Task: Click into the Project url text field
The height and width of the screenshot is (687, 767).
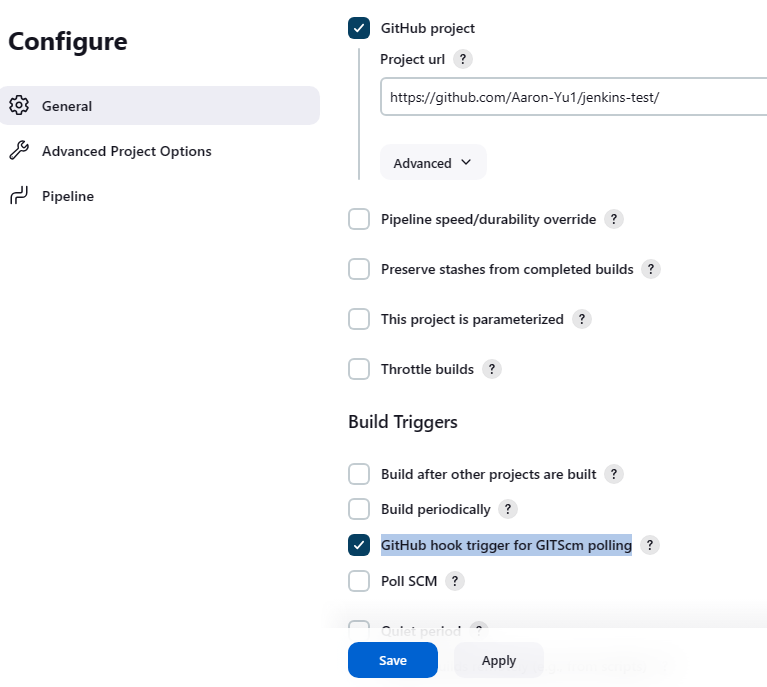Action: pyautogui.click(x=570, y=97)
